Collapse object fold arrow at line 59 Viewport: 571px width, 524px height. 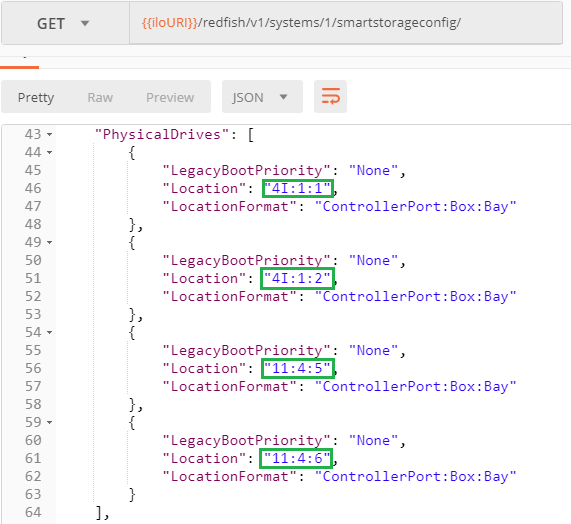coord(50,422)
